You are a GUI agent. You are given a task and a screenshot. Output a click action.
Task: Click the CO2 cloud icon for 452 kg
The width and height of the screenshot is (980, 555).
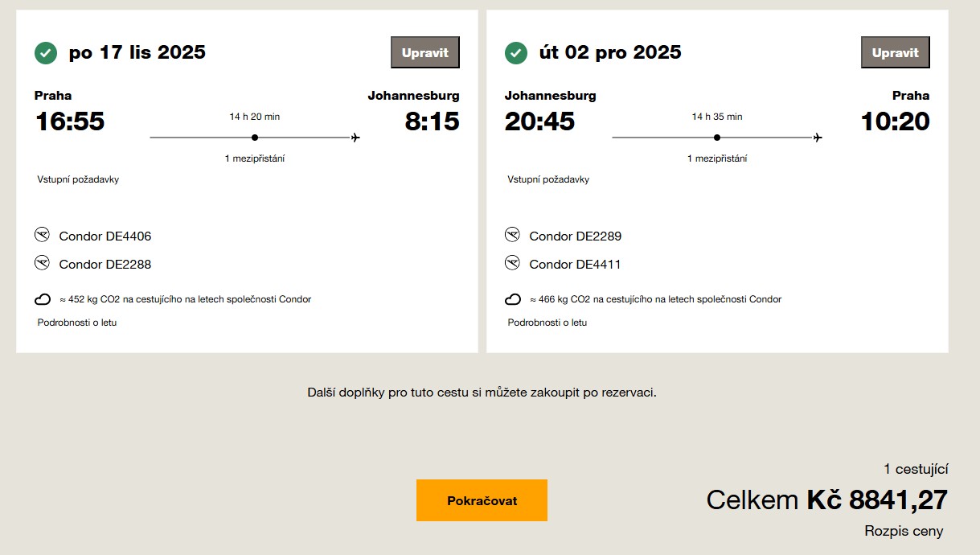tap(43, 299)
